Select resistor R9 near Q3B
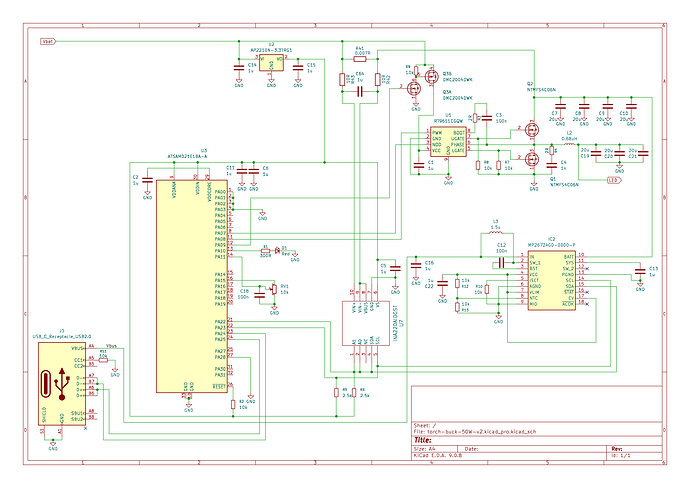690x487 pixels. click(x=416, y=71)
